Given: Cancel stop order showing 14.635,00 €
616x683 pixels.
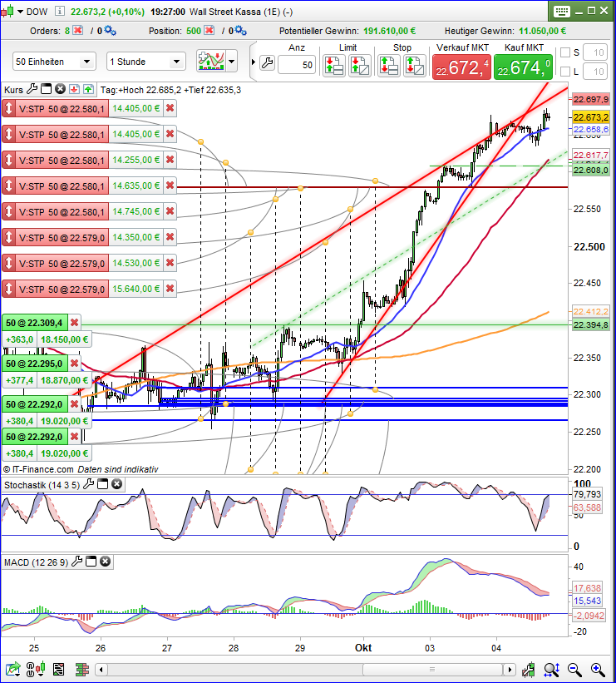Looking at the screenshot, I should coord(170,186).
